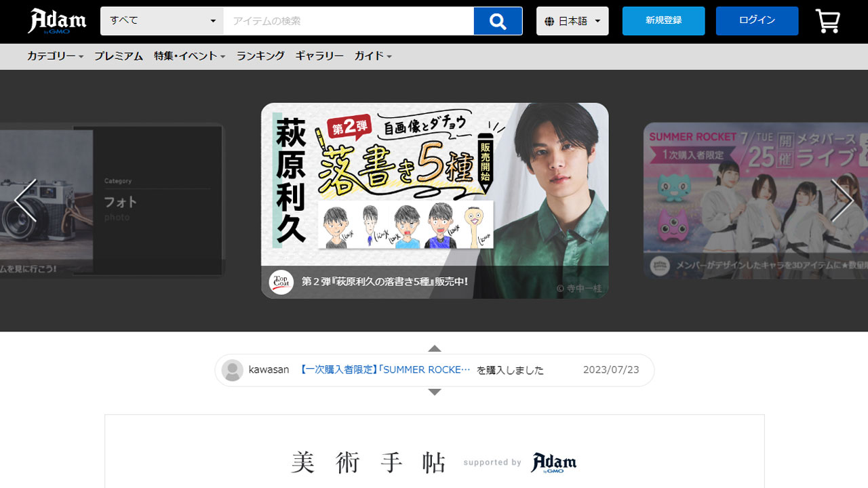
Task: Open the shopping cart
Action: point(827,21)
